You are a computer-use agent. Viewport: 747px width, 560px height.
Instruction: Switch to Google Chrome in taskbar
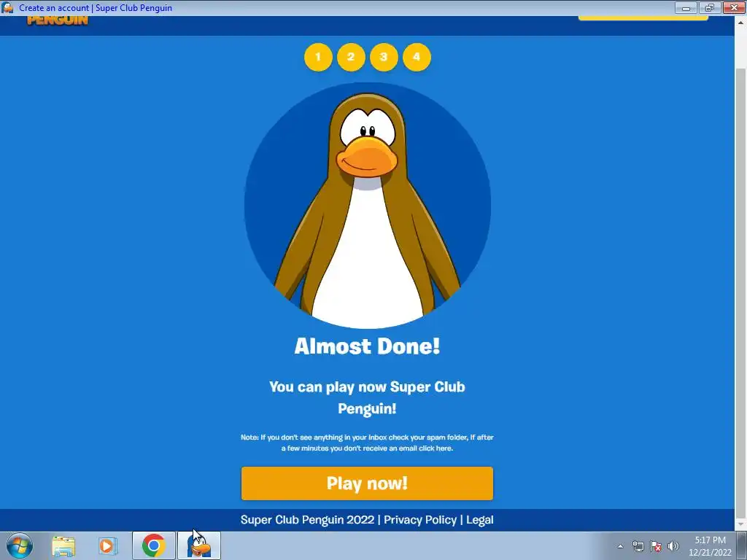coord(153,545)
